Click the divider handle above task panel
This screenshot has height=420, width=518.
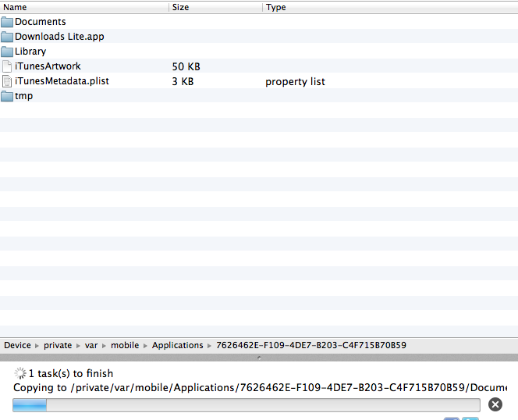pos(259,357)
